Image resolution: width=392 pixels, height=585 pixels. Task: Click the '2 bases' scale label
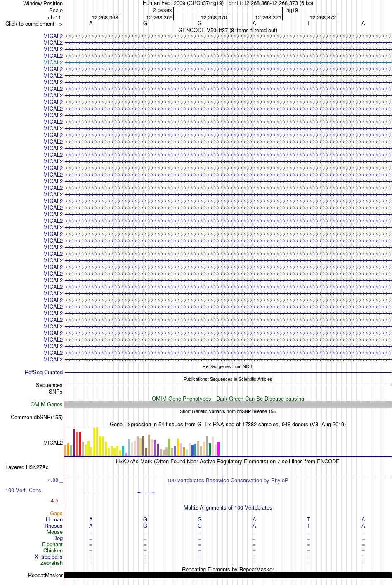click(x=162, y=10)
